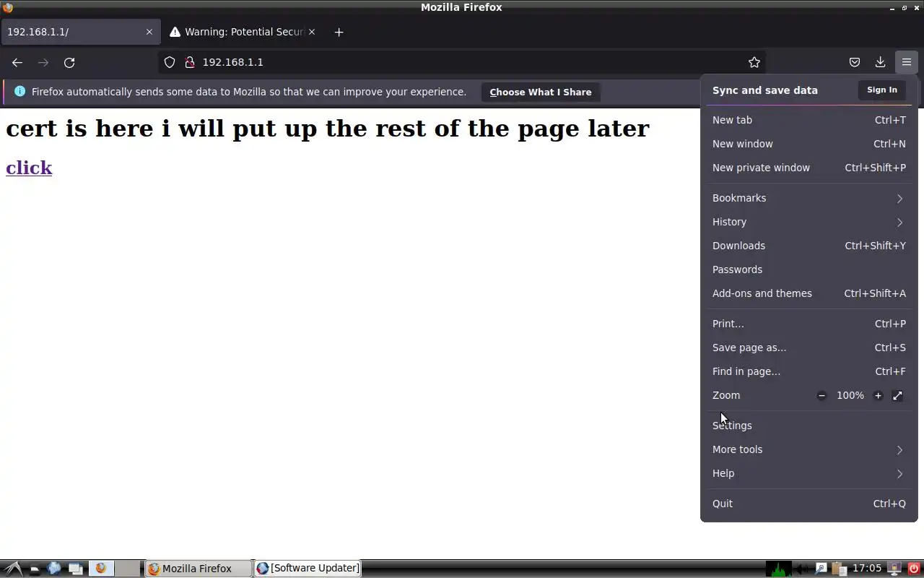The width and height of the screenshot is (924, 578).
Task: Close the hamburger application menu
Action: [906, 63]
